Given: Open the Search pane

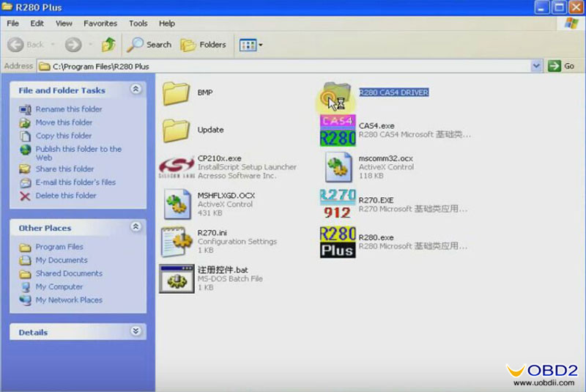Looking at the screenshot, I should (149, 45).
